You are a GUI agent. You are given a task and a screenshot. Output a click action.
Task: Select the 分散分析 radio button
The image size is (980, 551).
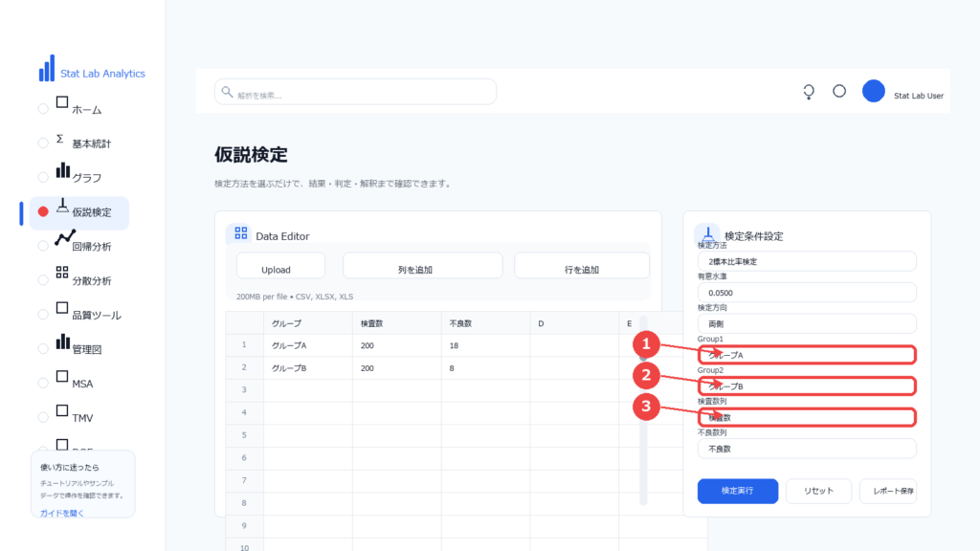point(43,280)
